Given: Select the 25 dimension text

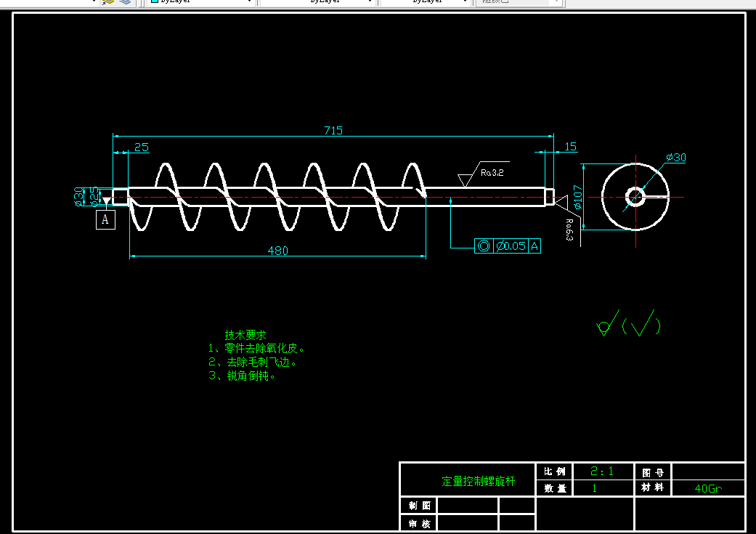Looking at the screenshot, I should point(142,147).
